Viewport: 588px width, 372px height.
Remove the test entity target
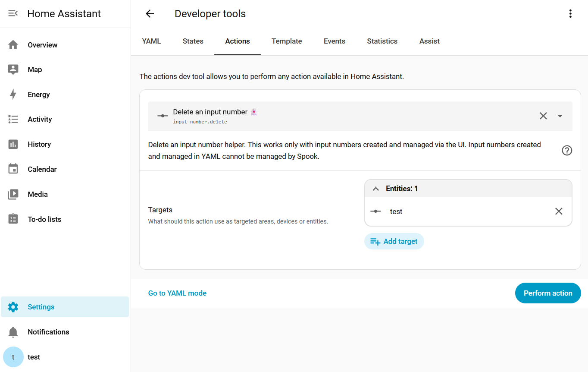[559, 211]
